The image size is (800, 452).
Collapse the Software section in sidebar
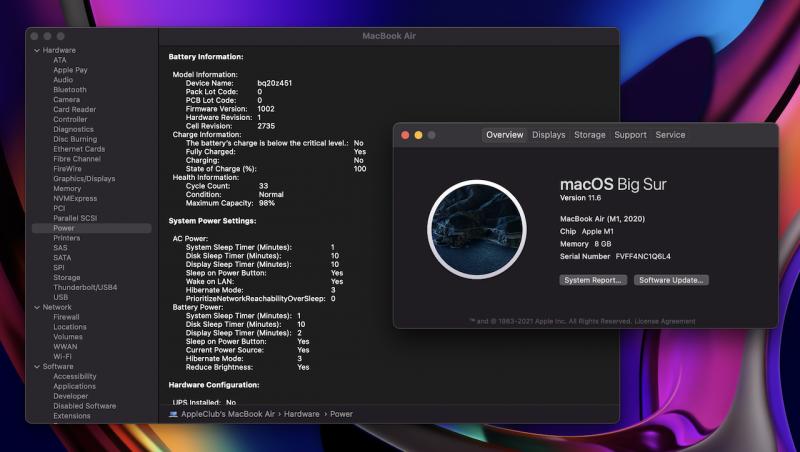(x=37, y=367)
